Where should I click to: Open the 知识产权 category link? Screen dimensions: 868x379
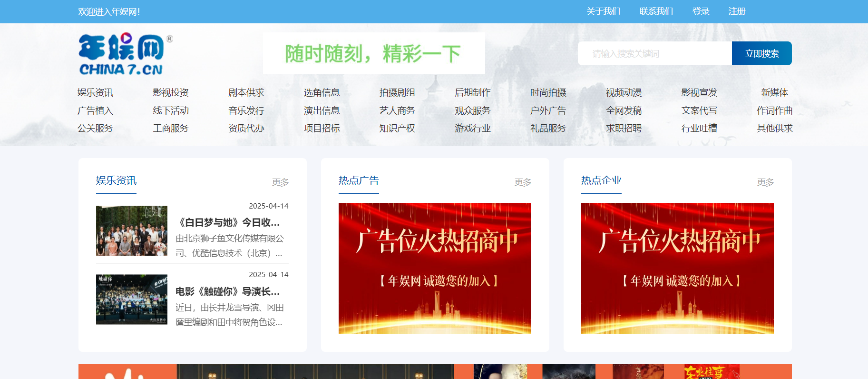pos(397,128)
